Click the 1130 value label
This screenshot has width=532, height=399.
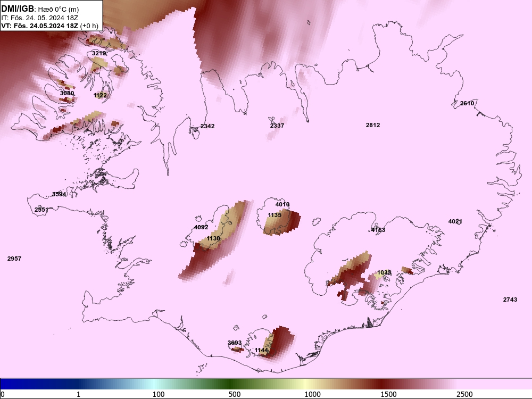[x=213, y=238]
